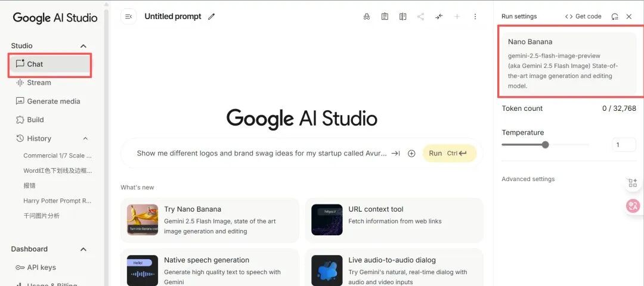Open the Nano Banana model selector card
The image size is (644, 286).
click(567, 63)
